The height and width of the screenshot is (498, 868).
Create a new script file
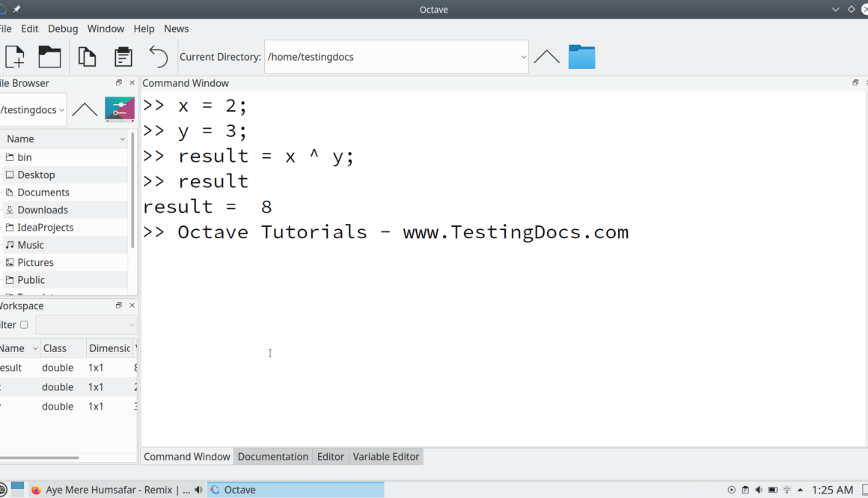point(15,56)
